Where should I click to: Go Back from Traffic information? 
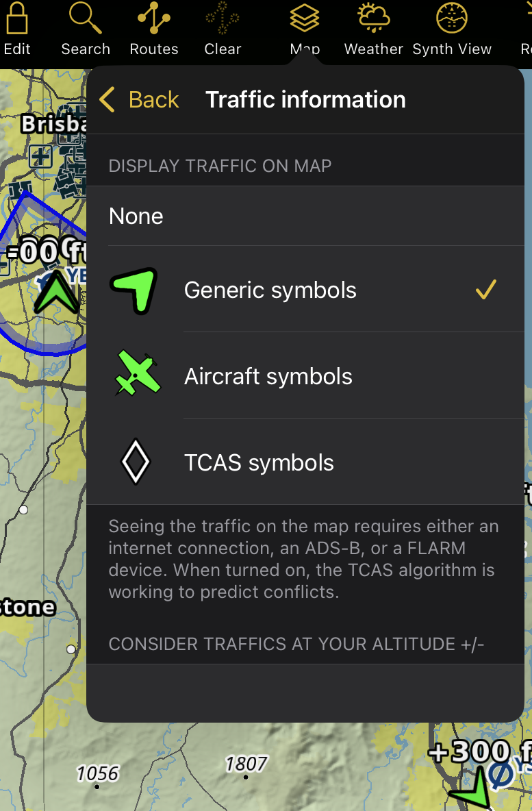coord(153,100)
